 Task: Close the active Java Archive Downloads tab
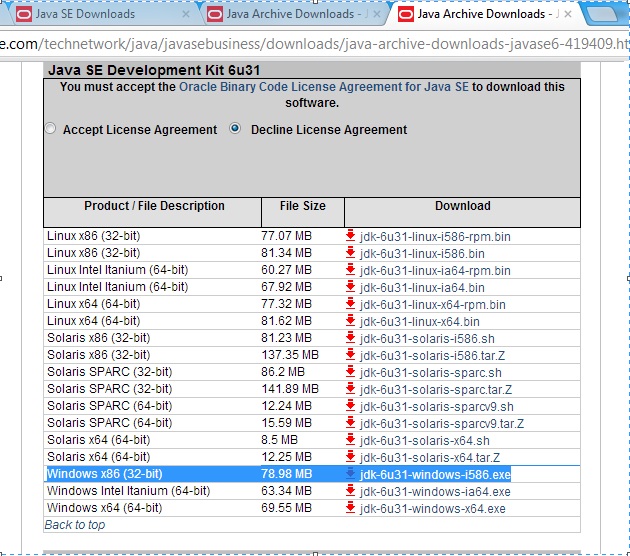pos(568,14)
